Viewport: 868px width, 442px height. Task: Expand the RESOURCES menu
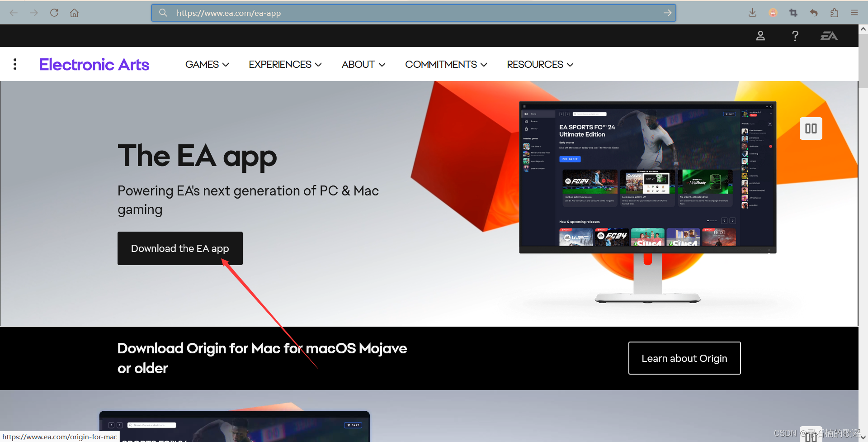[x=540, y=65]
